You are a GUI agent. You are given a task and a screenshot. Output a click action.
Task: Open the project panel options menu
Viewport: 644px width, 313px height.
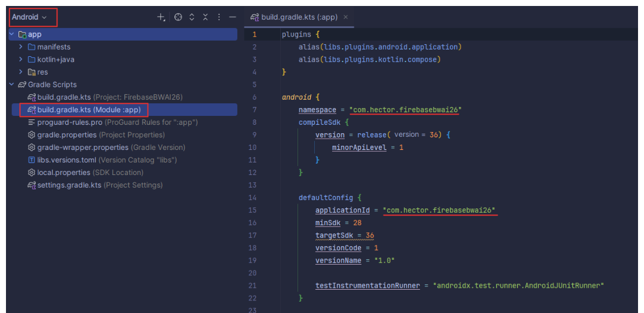coord(219,17)
